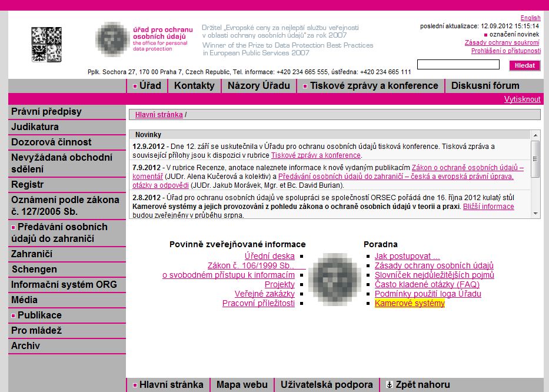Image resolution: width=549 pixels, height=392 pixels.
Task: Click the large central logo between link lists
Action: pos(335,279)
